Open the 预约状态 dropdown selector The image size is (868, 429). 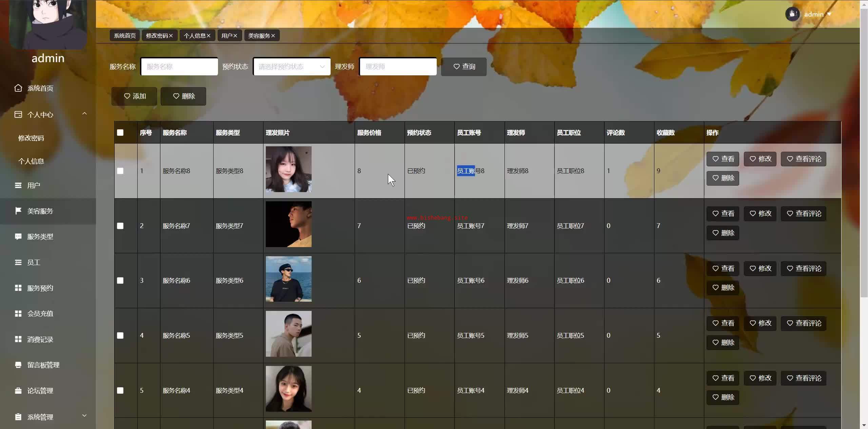click(x=292, y=67)
